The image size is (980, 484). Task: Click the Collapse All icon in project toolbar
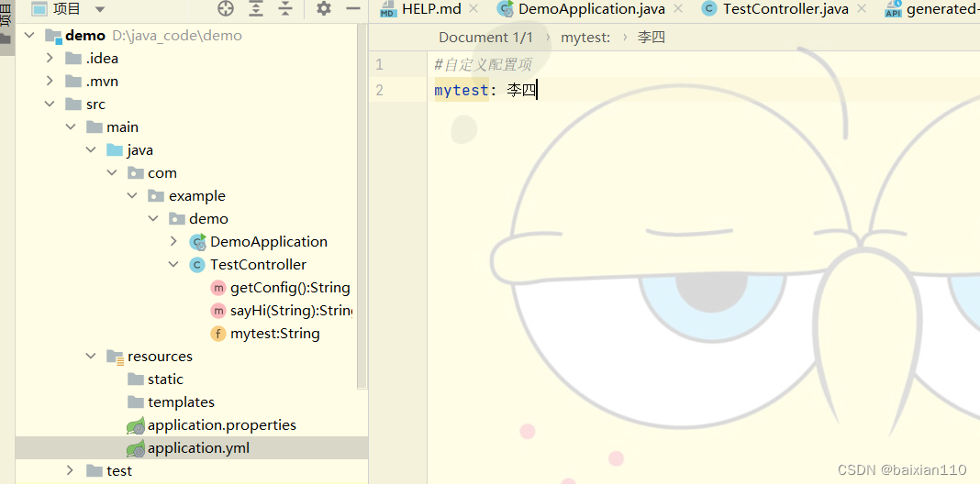pos(285,9)
